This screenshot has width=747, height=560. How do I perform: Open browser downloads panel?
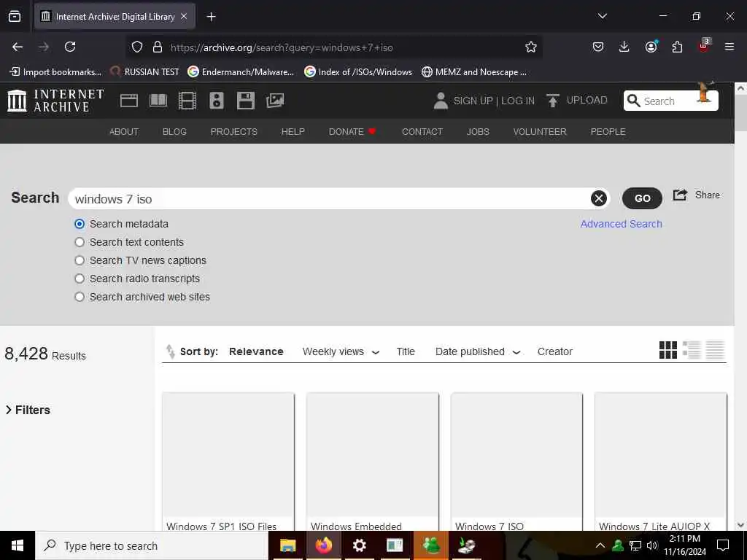pos(624,47)
